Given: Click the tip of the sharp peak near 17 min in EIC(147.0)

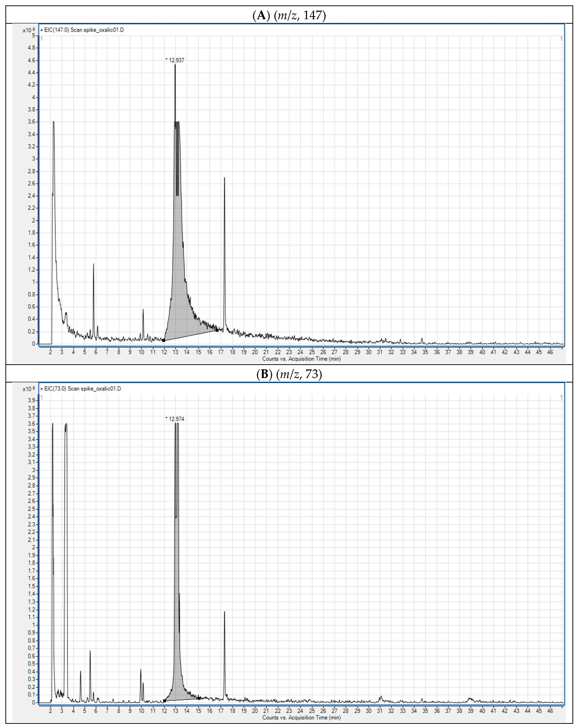Looking at the screenshot, I should [x=225, y=178].
